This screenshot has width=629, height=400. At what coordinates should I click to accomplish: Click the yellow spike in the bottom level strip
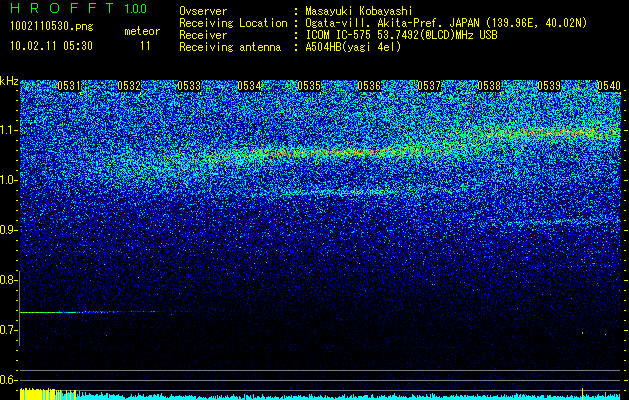(582, 392)
